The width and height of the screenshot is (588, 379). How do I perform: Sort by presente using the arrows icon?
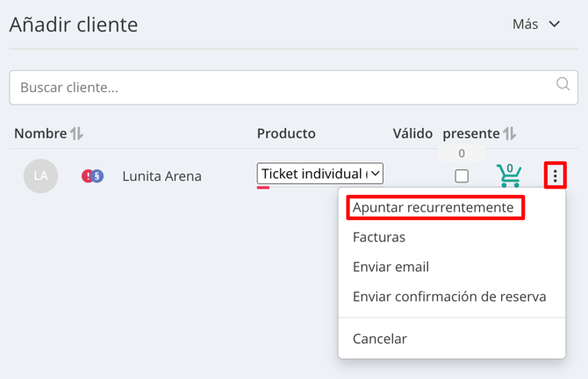click(509, 133)
